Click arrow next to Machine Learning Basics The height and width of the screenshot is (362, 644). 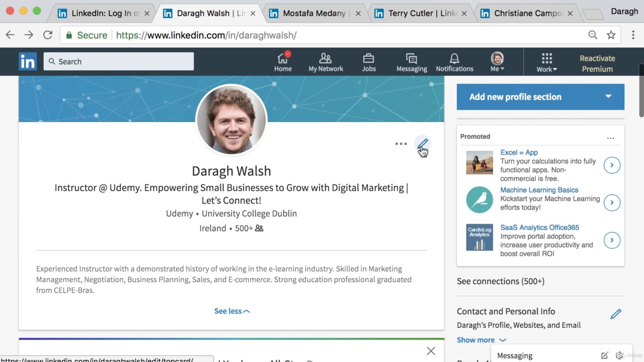pos(612,203)
